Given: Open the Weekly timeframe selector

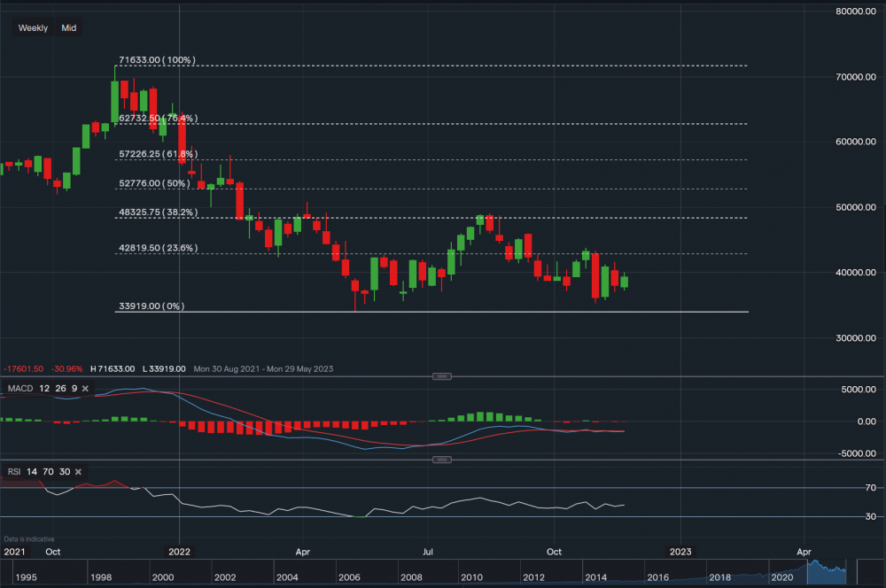Looking at the screenshot, I should coord(34,28).
